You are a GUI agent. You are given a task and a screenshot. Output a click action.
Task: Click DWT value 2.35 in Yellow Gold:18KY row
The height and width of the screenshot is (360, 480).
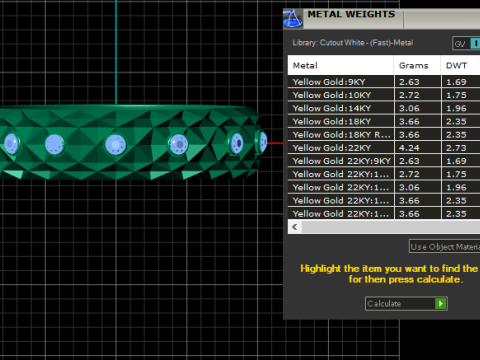[x=456, y=122]
